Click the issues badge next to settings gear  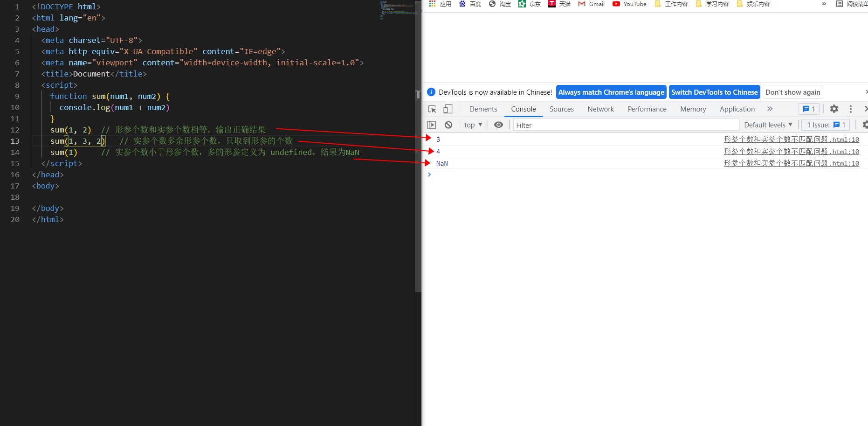(x=809, y=109)
